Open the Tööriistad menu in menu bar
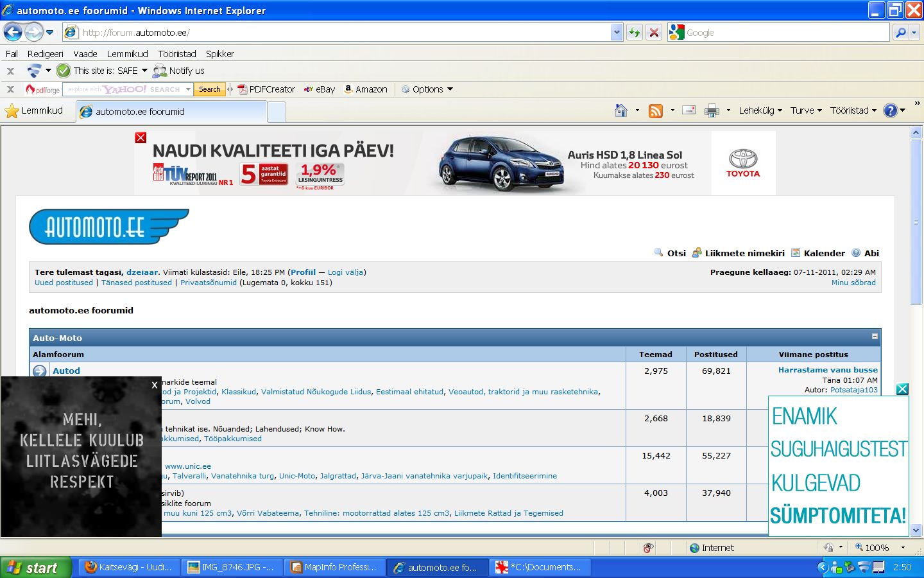 [x=177, y=54]
